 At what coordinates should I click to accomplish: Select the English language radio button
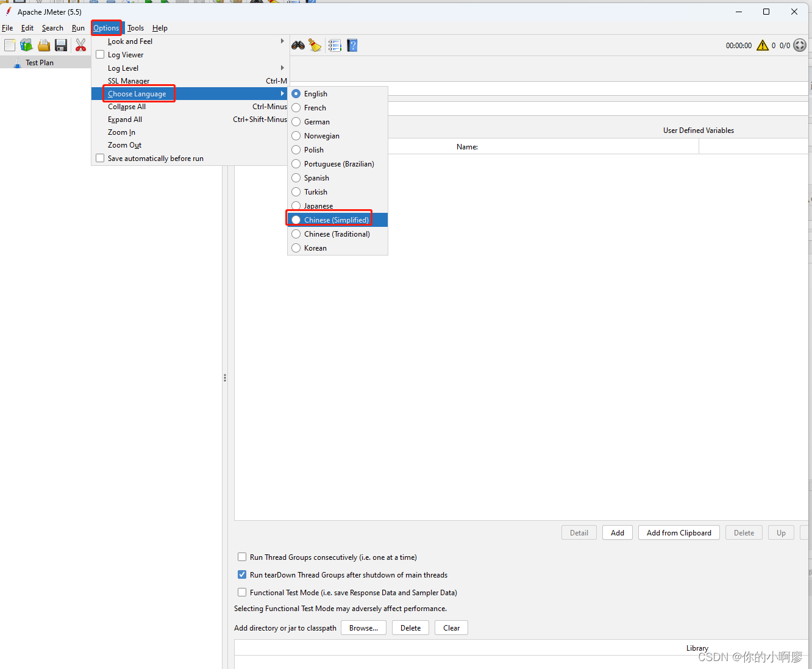point(296,93)
